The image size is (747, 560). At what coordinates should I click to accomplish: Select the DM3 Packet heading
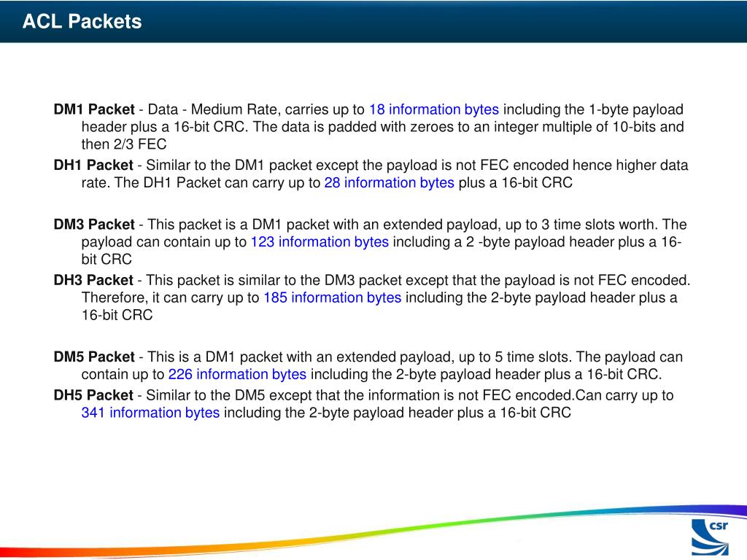point(94,225)
